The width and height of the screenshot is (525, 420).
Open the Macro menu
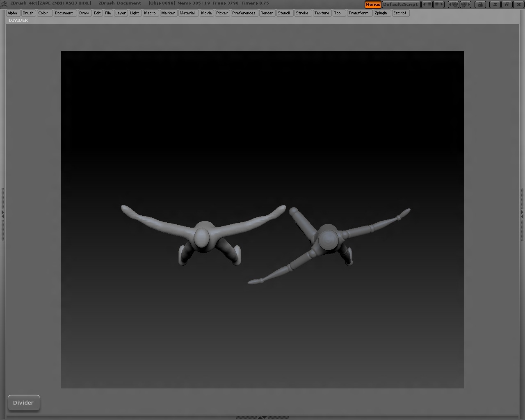[150, 13]
